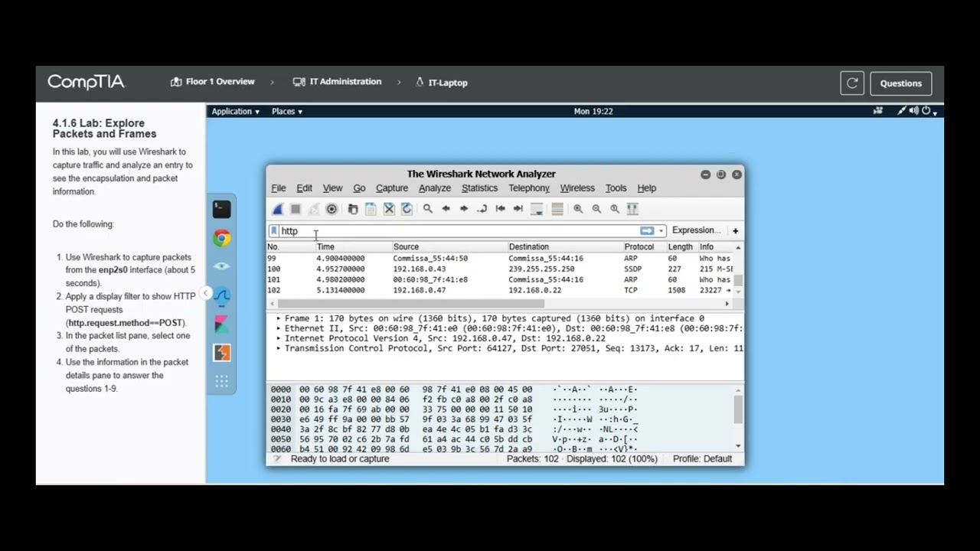Open the Analyze menu

tap(434, 188)
